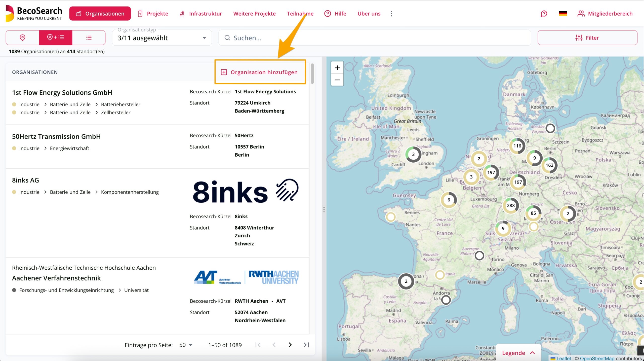Image resolution: width=644 pixels, height=361 pixels.
Task: Open Weitere Projekte in navigation
Action: tap(254, 14)
